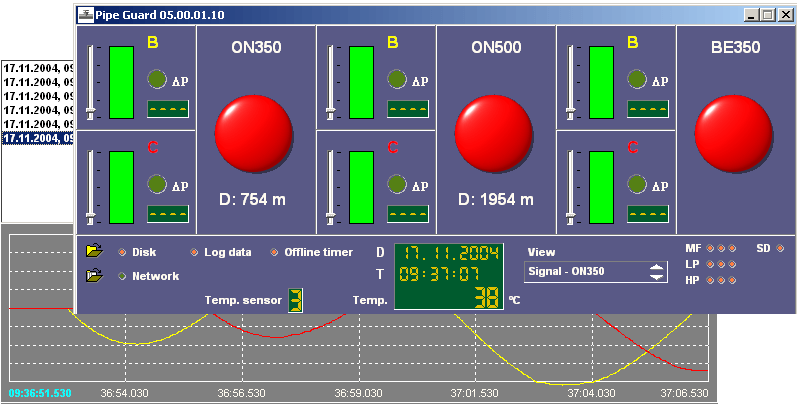The height and width of the screenshot is (406, 800).
Task: Minimize the Pipe Guard window
Action: click(x=751, y=15)
